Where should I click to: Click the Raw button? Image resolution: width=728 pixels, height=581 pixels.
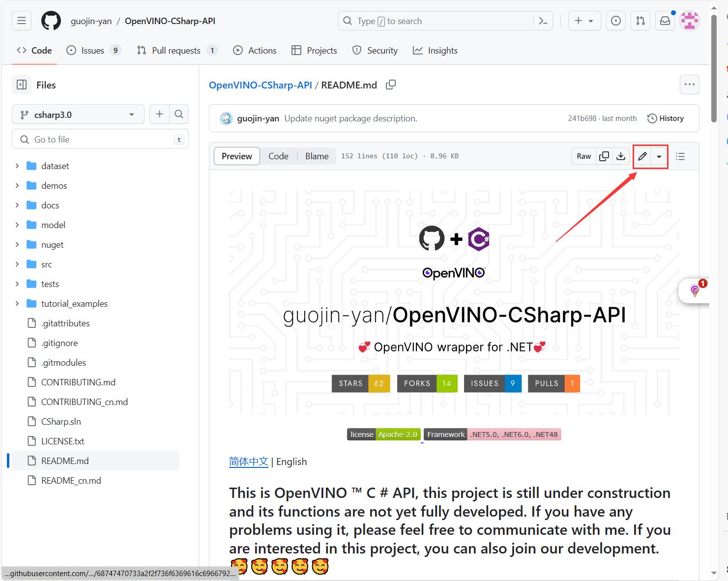[x=584, y=156]
